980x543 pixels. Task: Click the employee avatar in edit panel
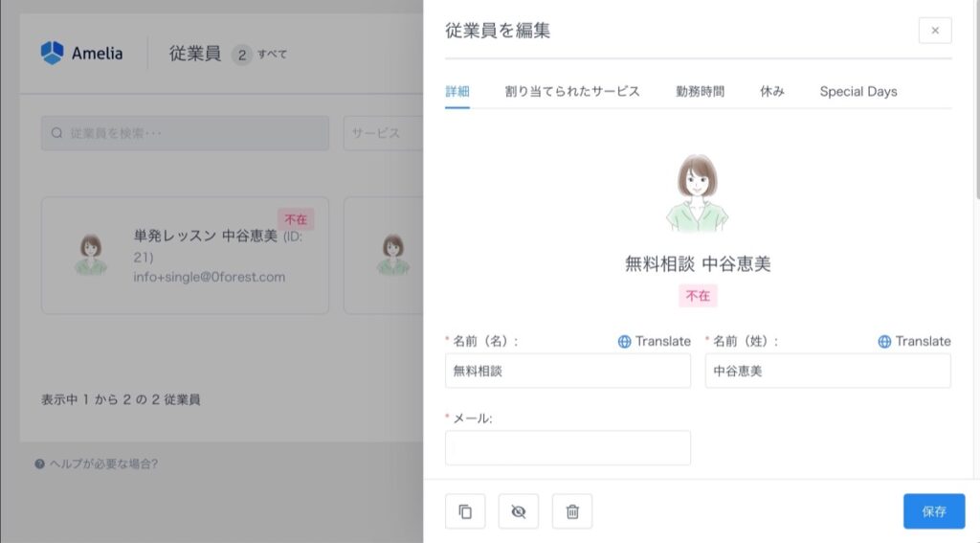698,193
